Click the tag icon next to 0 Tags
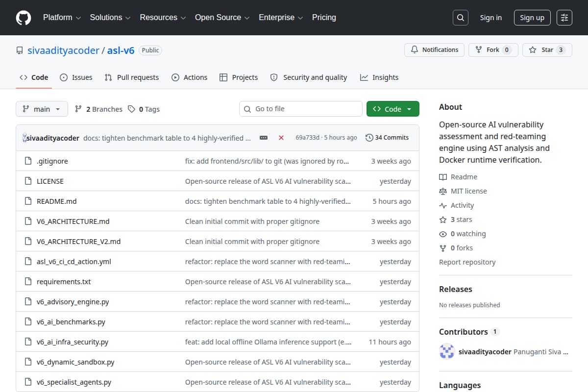The height and width of the screenshot is (392, 588). [131, 109]
